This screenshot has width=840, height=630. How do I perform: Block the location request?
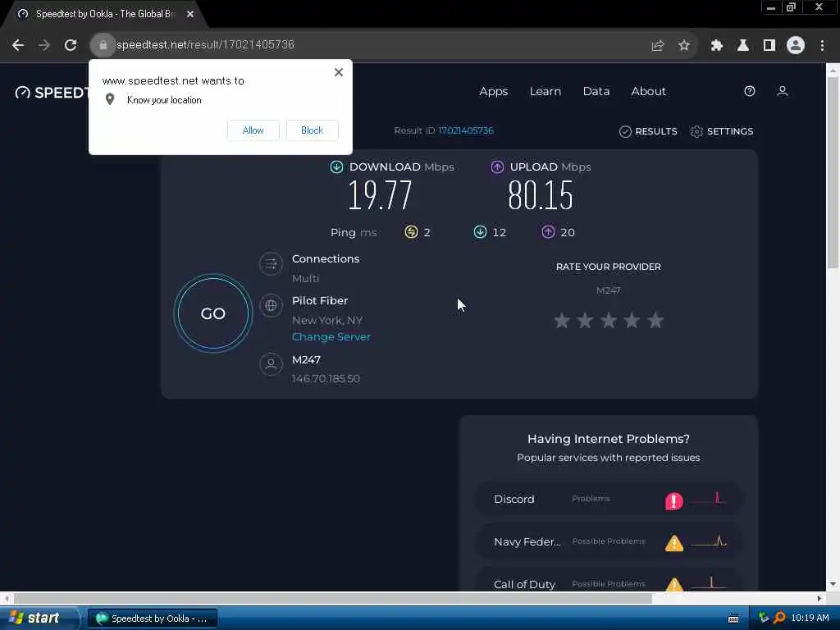tap(312, 130)
